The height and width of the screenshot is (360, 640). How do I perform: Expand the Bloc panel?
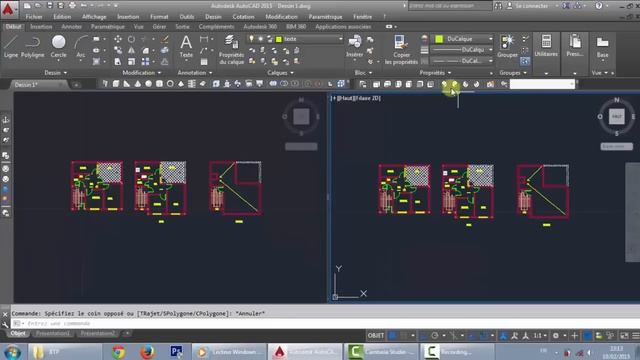coord(363,73)
